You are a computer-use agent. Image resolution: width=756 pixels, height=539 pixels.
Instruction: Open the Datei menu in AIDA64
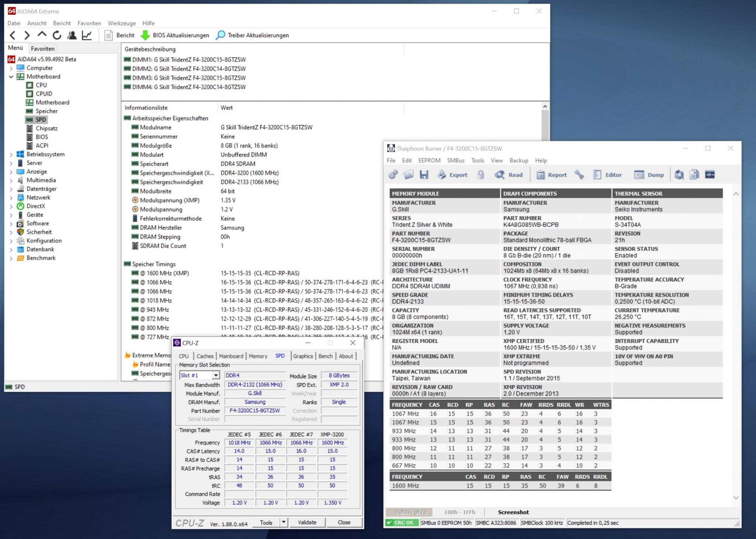[x=14, y=23]
